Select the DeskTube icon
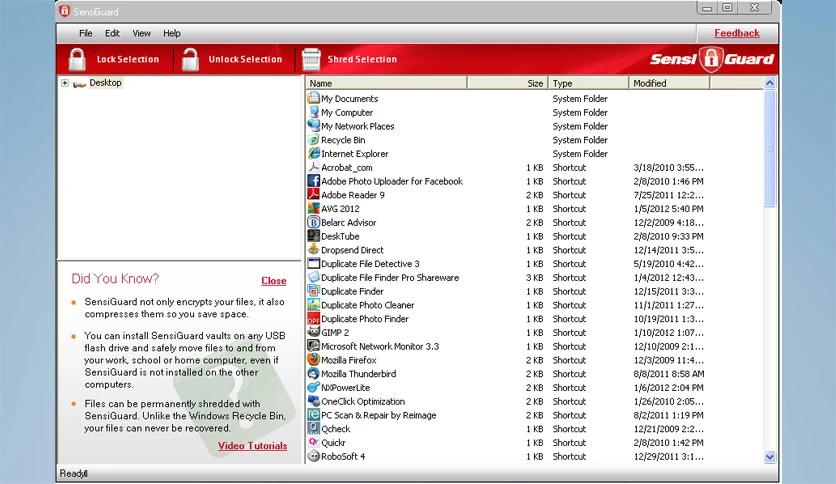The image size is (836, 484). pos(314,236)
